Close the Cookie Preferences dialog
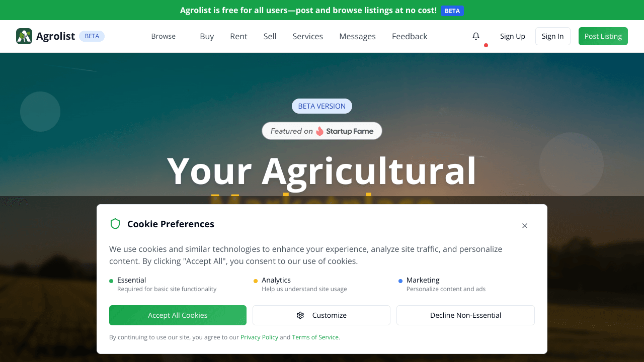 pos(525,226)
